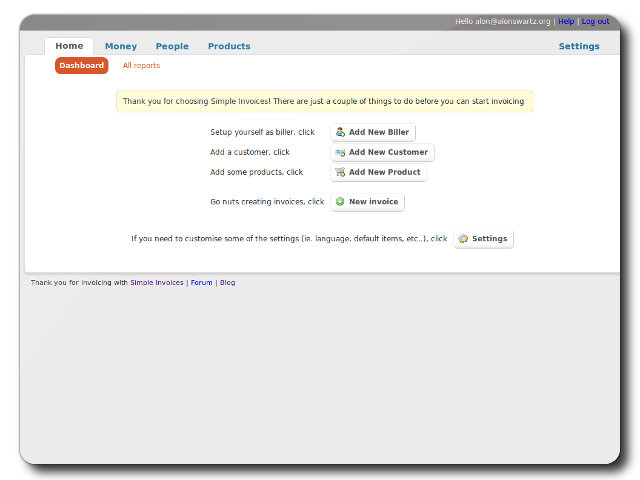
Task: Click the Help link in the header
Action: [566, 21]
